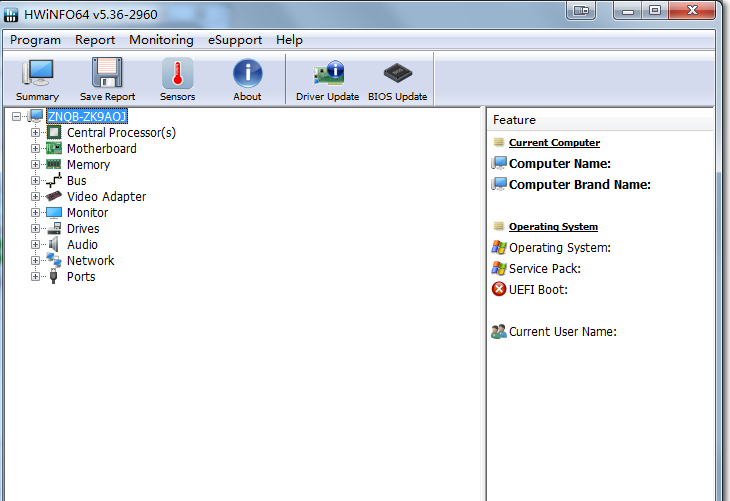
Task: Click the Service Pack label
Action: click(545, 269)
